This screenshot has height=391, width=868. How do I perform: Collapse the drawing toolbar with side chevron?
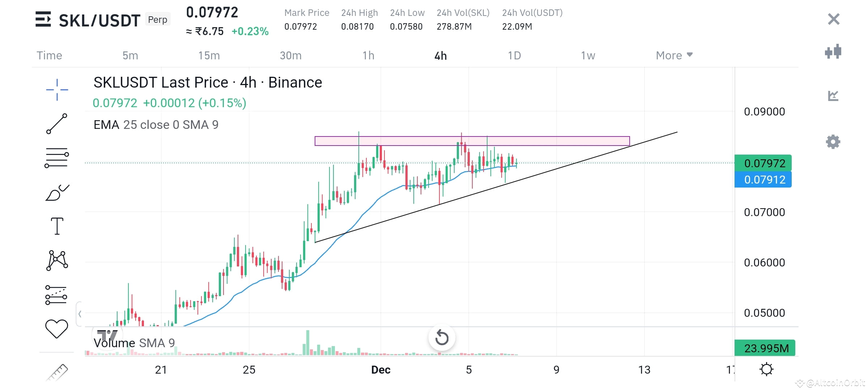pos(80,314)
